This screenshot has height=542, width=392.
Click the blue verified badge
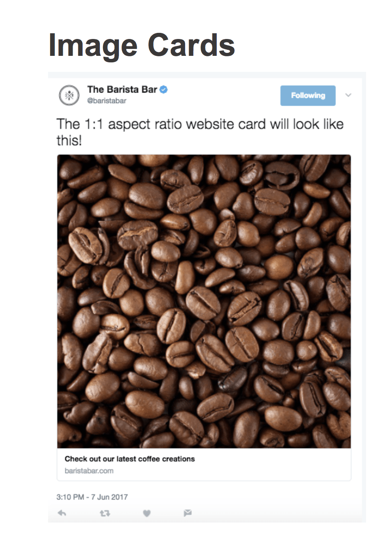coord(164,90)
